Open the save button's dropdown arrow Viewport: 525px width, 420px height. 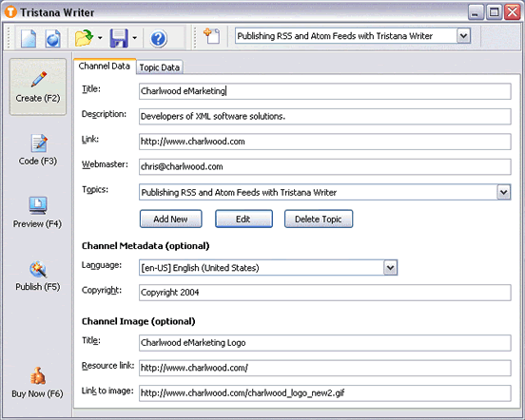coord(135,38)
